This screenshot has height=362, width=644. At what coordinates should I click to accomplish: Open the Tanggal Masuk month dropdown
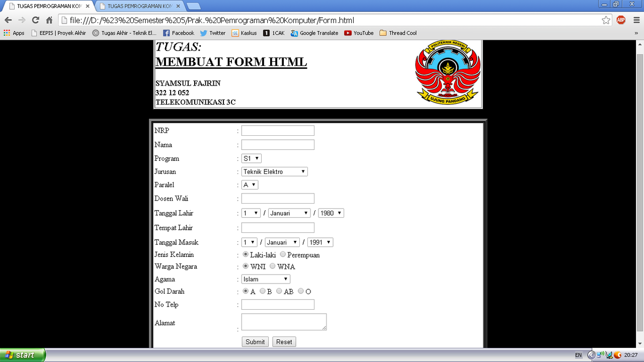(x=282, y=242)
